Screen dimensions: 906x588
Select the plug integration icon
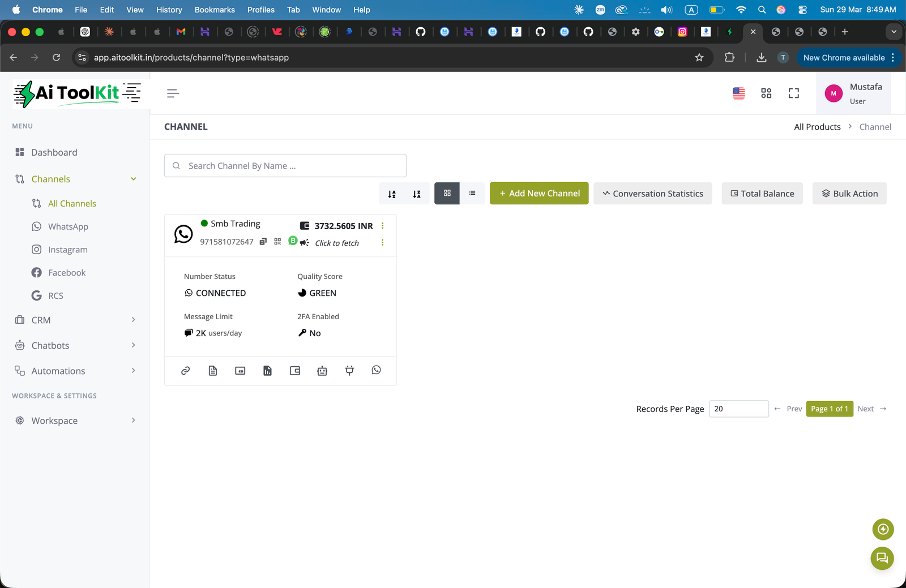349,371
